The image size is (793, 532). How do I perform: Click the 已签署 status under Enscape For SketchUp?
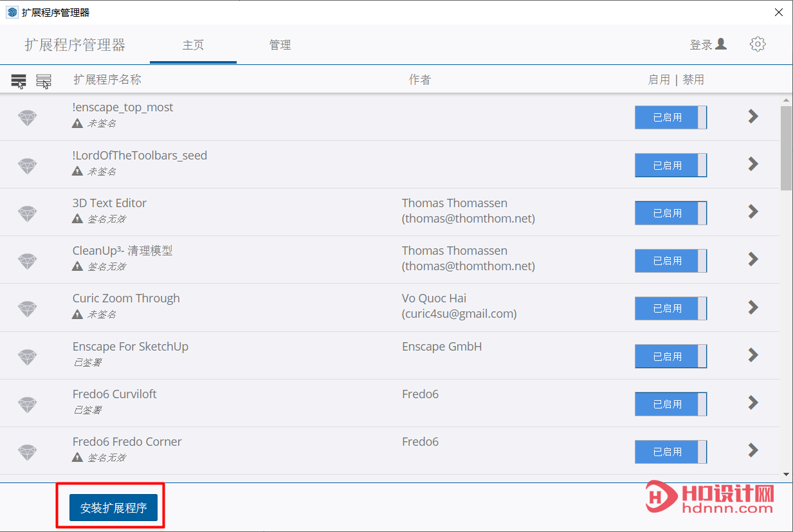(x=87, y=362)
